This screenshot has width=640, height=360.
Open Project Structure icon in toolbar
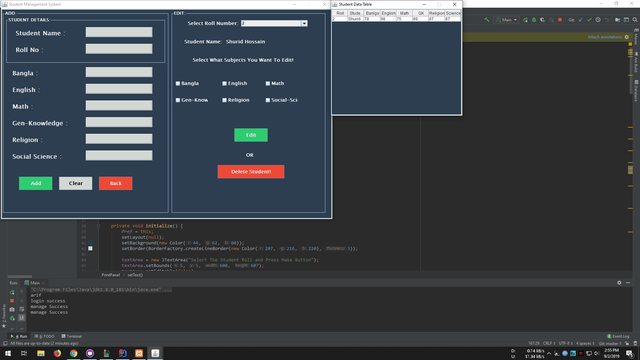[617, 20]
